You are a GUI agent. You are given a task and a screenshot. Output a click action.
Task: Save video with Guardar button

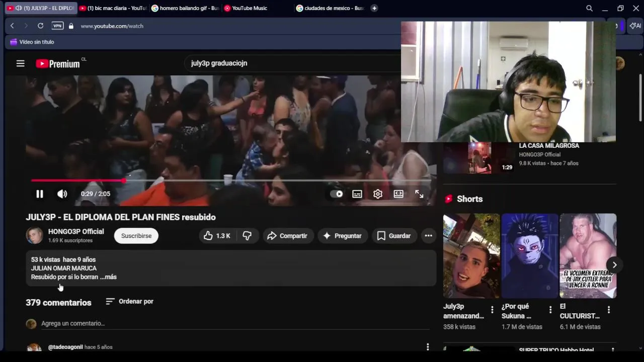coord(394,236)
